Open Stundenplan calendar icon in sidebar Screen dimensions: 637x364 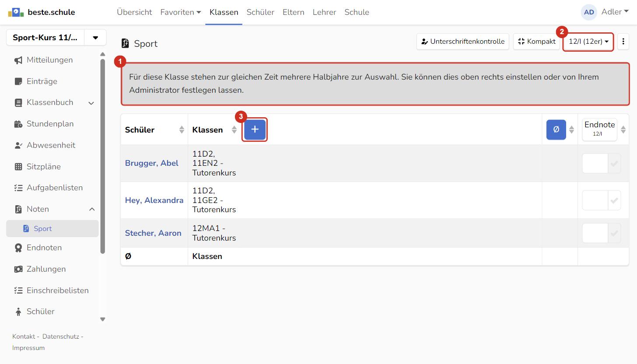[x=18, y=124]
